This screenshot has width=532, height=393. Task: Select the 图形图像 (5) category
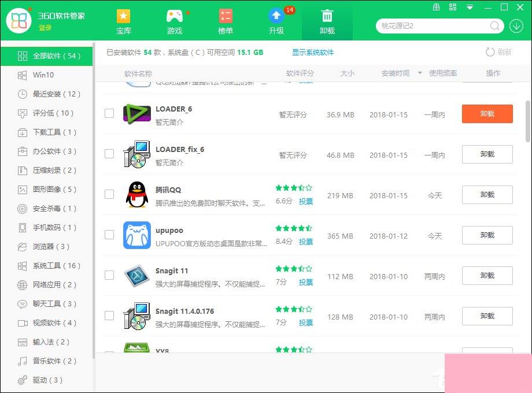pyautogui.click(x=46, y=189)
